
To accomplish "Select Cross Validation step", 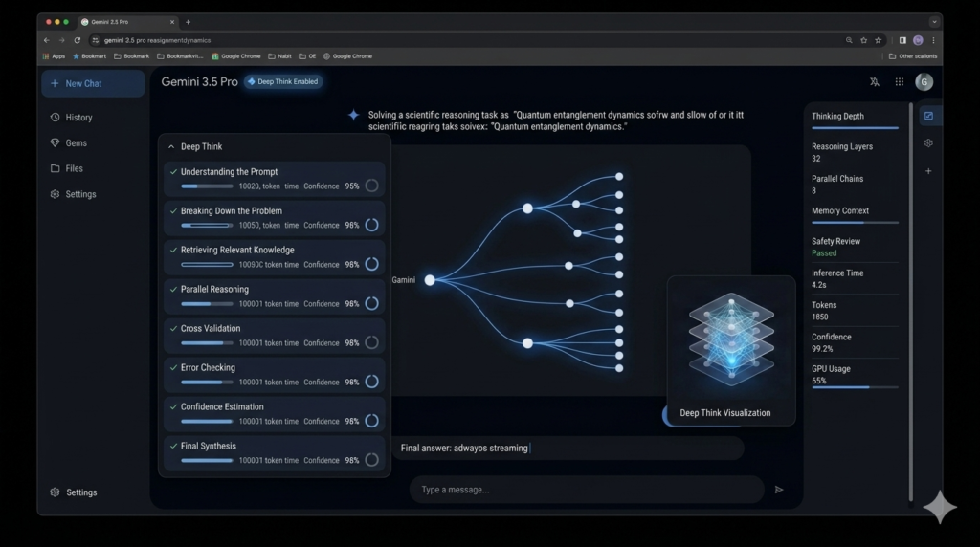I will tap(275, 336).
